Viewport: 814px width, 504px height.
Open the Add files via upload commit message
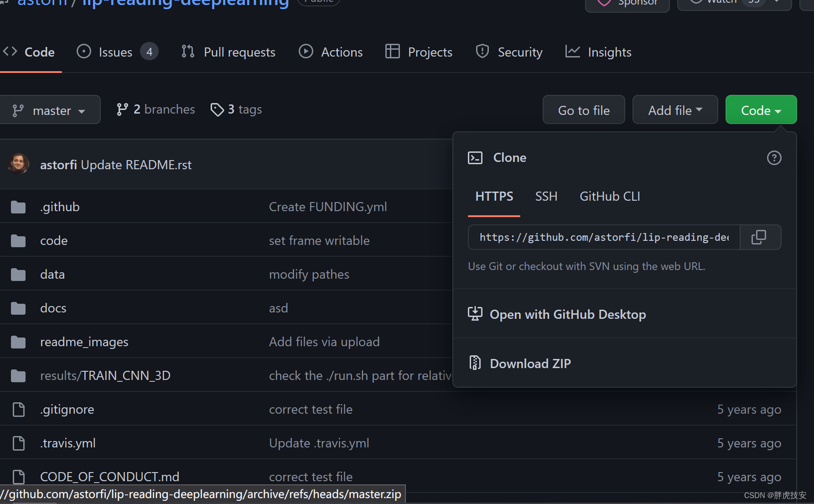click(324, 342)
